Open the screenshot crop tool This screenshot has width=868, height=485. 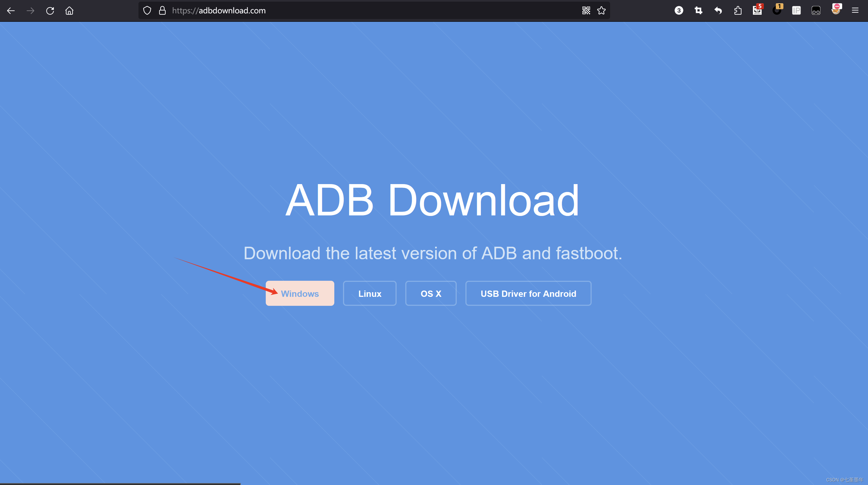tap(699, 11)
